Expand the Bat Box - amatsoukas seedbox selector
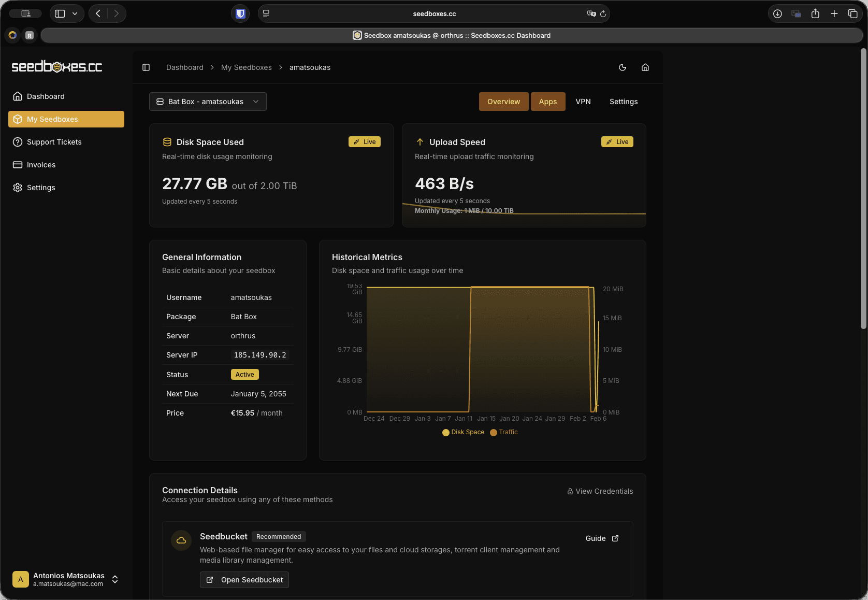This screenshot has width=868, height=600. tap(208, 102)
